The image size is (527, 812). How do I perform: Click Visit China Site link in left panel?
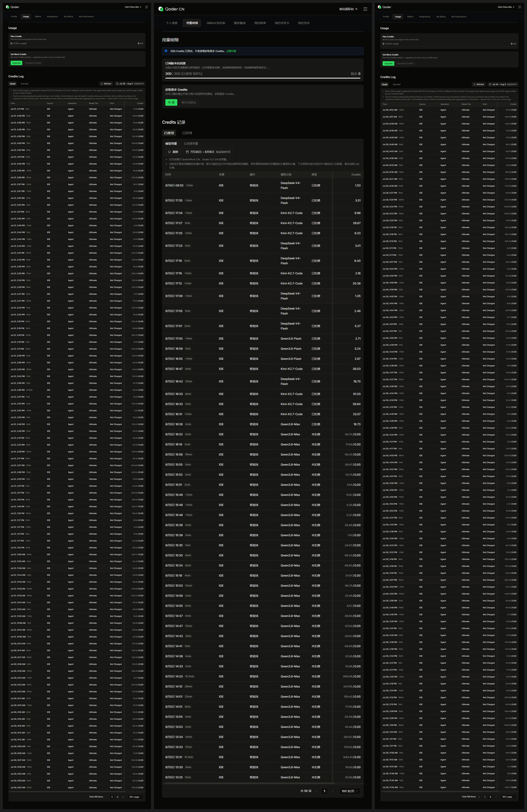pyautogui.click(x=133, y=7)
